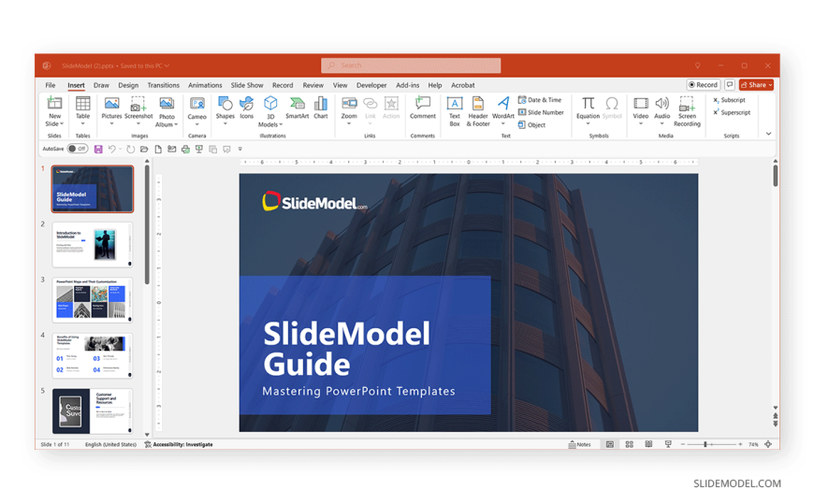Click the 74% zoom level
The image size is (814, 504).
point(753,444)
